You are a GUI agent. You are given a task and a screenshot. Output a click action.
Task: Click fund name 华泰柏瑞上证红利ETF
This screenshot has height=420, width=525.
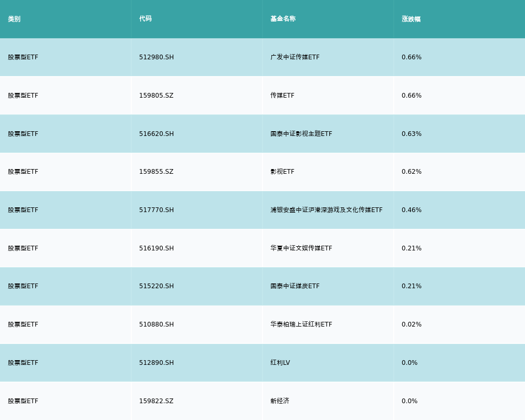301,324
